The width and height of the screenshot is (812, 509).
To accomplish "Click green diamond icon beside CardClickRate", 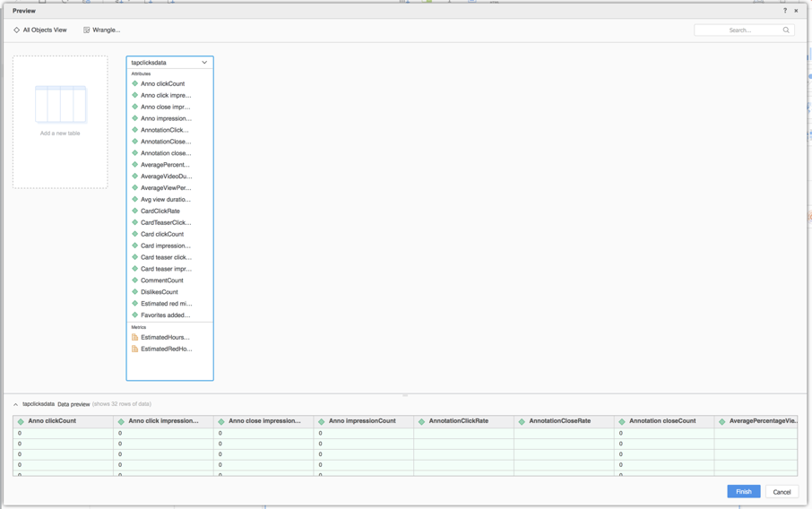I will point(135,211).
